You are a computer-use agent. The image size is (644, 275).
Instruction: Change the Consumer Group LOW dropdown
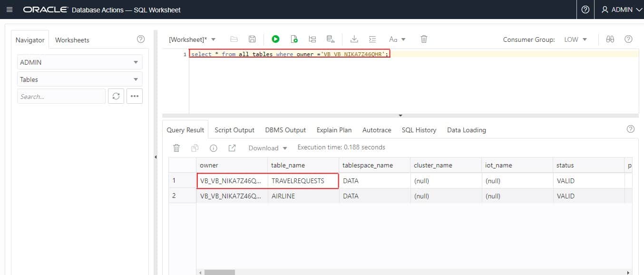point(576,39)
